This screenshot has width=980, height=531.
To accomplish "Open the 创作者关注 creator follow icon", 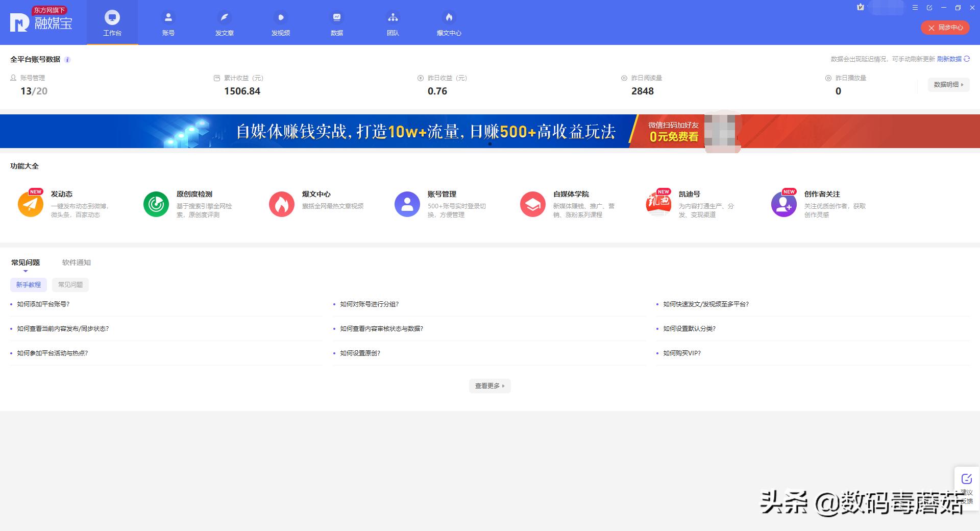I will click(784, 204).
